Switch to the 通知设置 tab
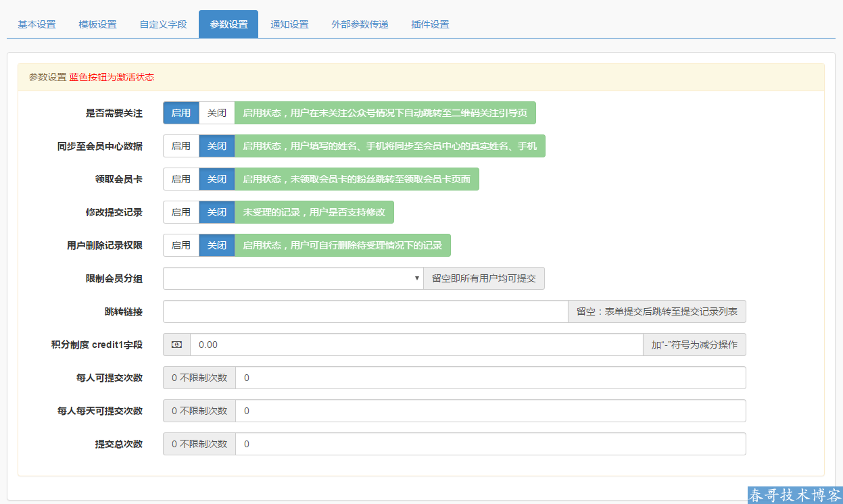843x504 pixels. [x=289, y=23]
